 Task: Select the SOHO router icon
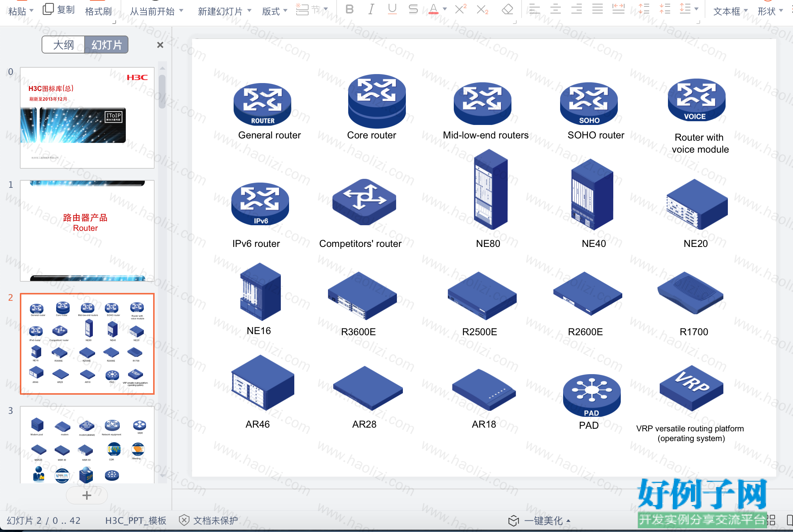click(x=589, y=104)
